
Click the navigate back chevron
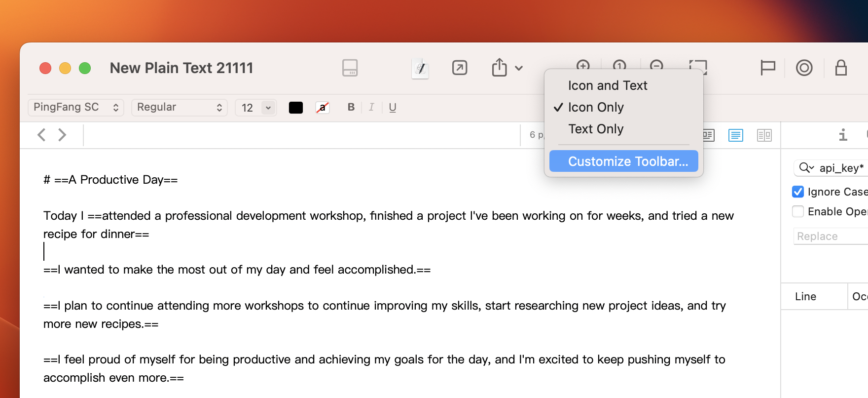tap(42, 135)
